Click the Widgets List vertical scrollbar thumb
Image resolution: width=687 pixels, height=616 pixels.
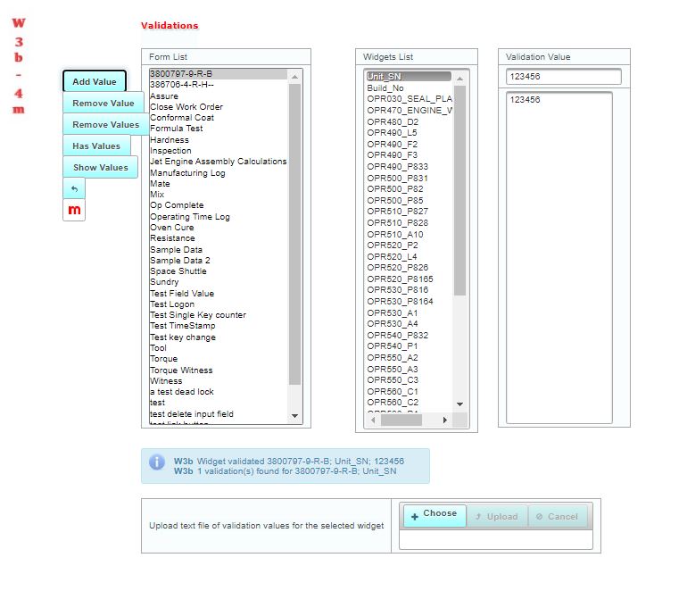(x=459, y=191)
